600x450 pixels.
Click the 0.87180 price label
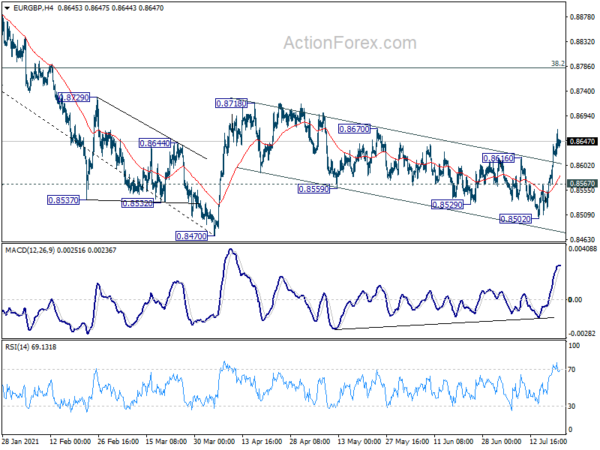(232, 103)
